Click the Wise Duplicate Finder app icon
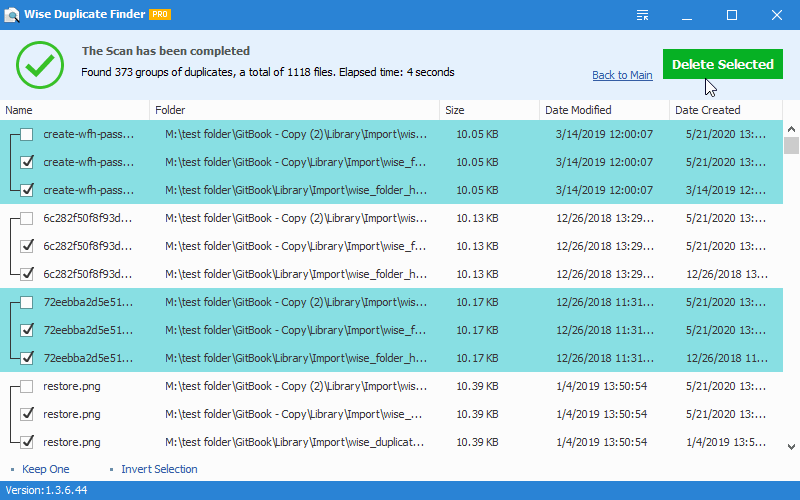The height and width of the screenshot is (500, 800). [11, 15]
